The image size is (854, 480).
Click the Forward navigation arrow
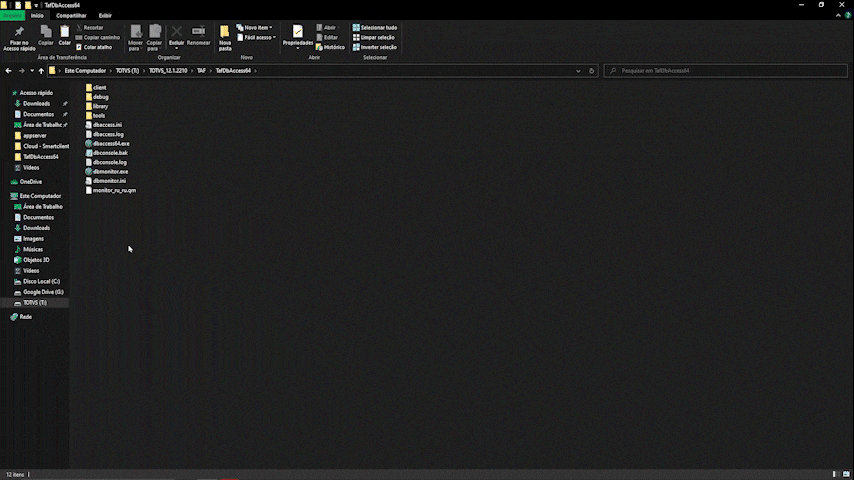[x=21, y=71]
